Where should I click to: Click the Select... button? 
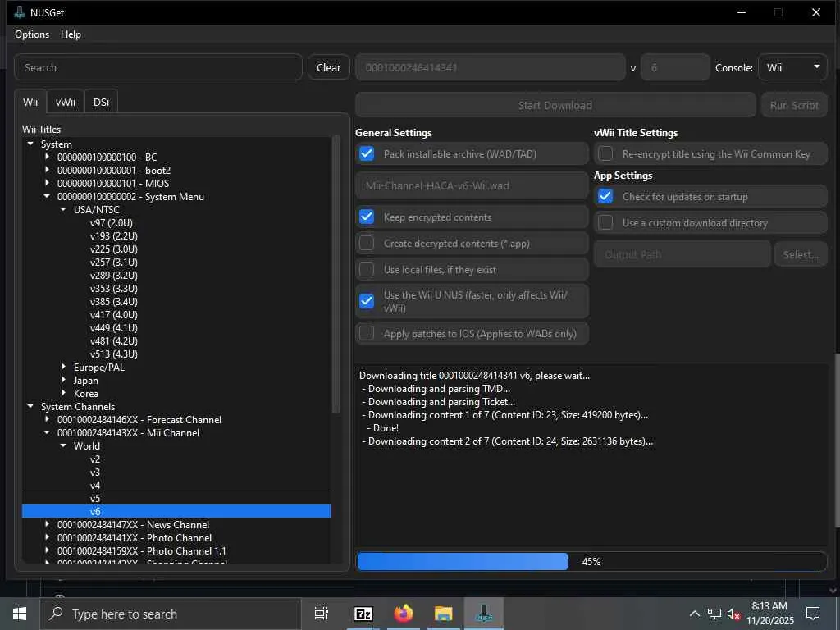801,254
